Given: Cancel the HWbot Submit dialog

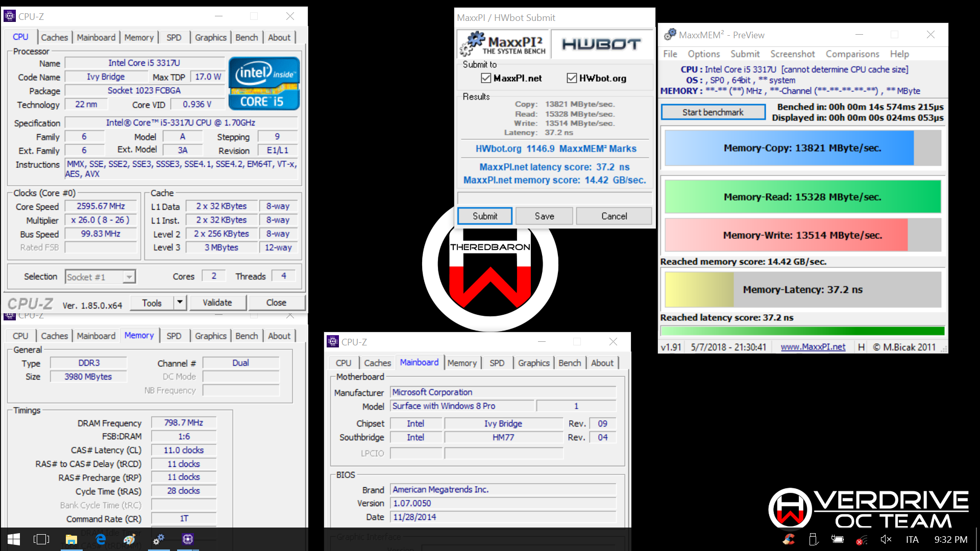Looking at the screenshot, I should click(614, 216).
